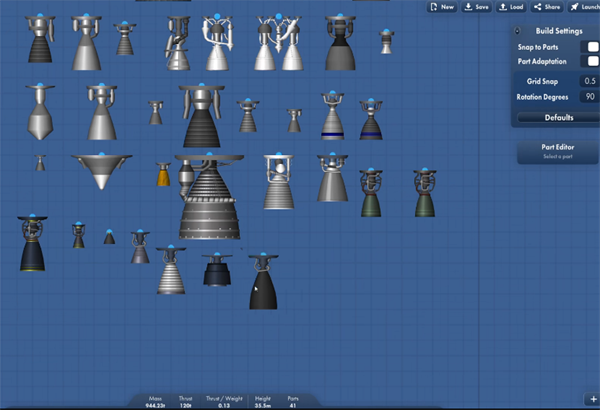Viewport: 600px width, 410px height.
Task: Collapse the Build Settings panel arrow
Action: [x=517, y=30]
